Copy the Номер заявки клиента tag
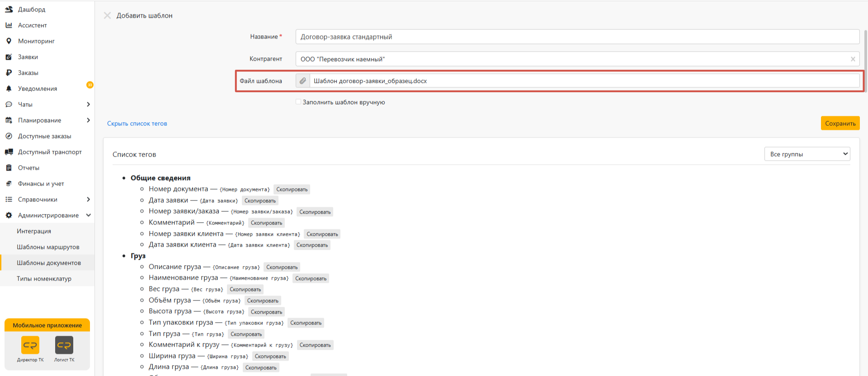 coord(322,234)
